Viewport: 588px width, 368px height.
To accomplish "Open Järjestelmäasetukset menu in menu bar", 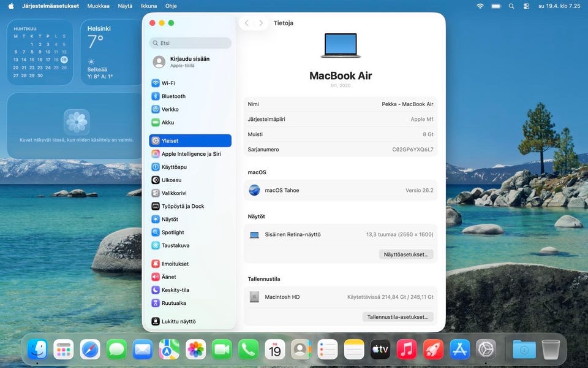I will click(x=51, y=6).
